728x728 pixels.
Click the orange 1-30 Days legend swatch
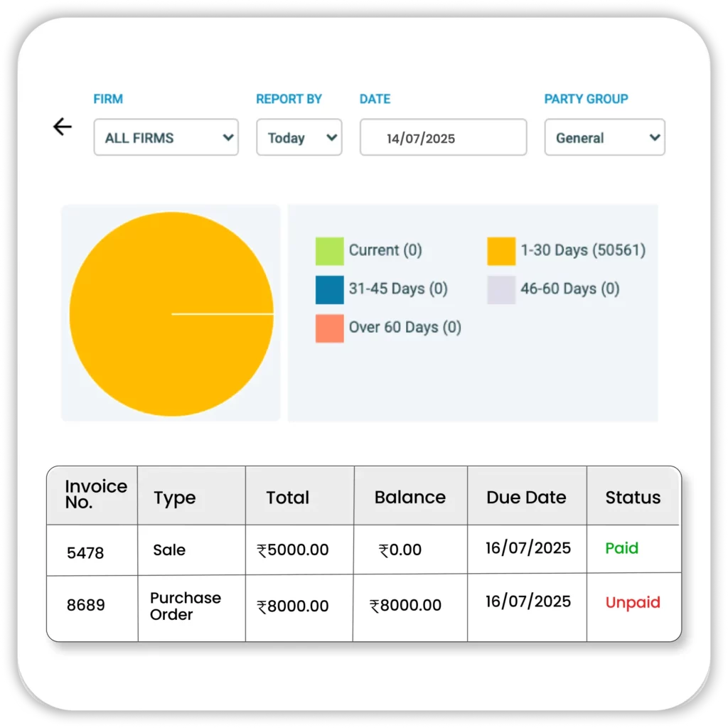click(500, 250)
